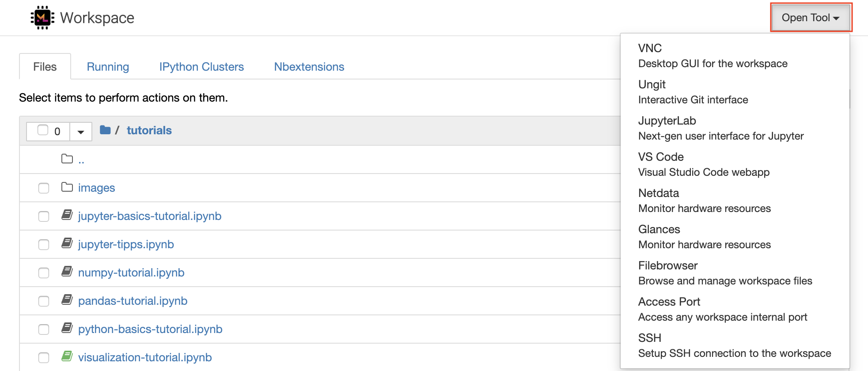
Task: Click the pandas-tutorial notebook icon
Action: point(67,300)
